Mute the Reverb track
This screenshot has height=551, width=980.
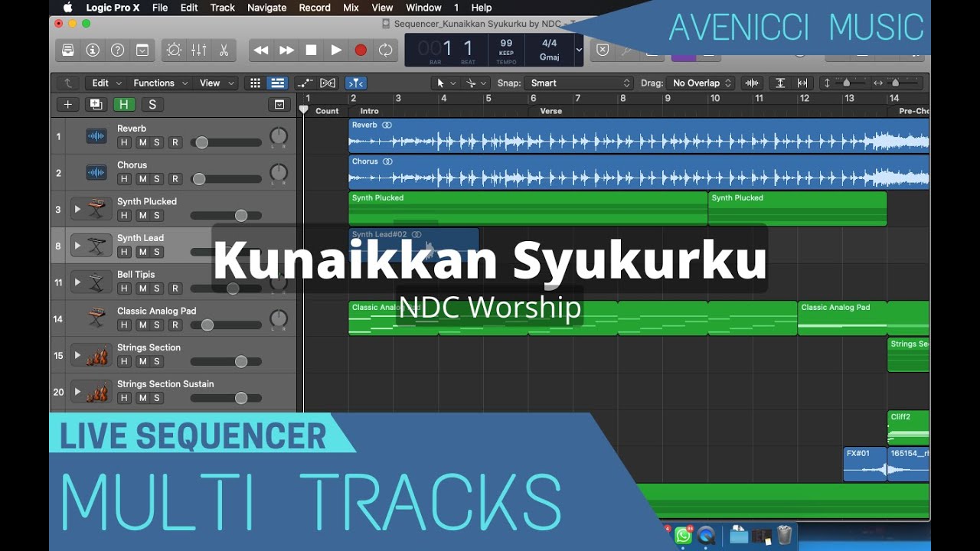pos(142,142)
